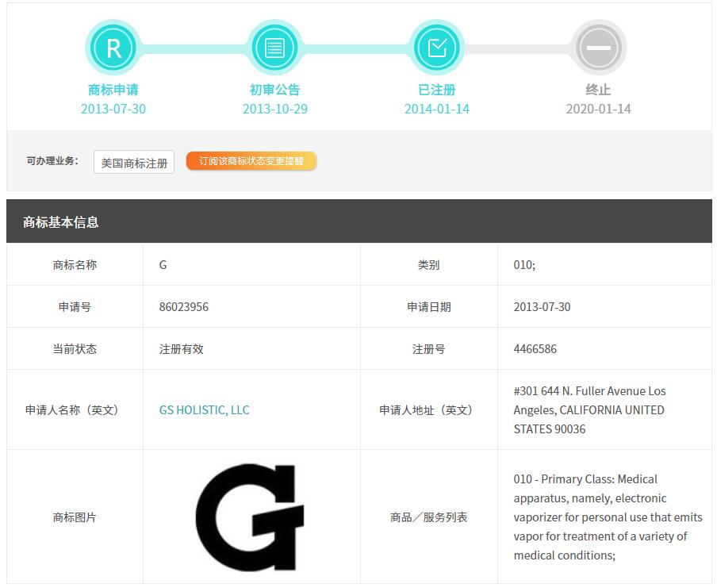Click the 商标申请 date 2013-07-30 in timeline

[x=113, y=110]
